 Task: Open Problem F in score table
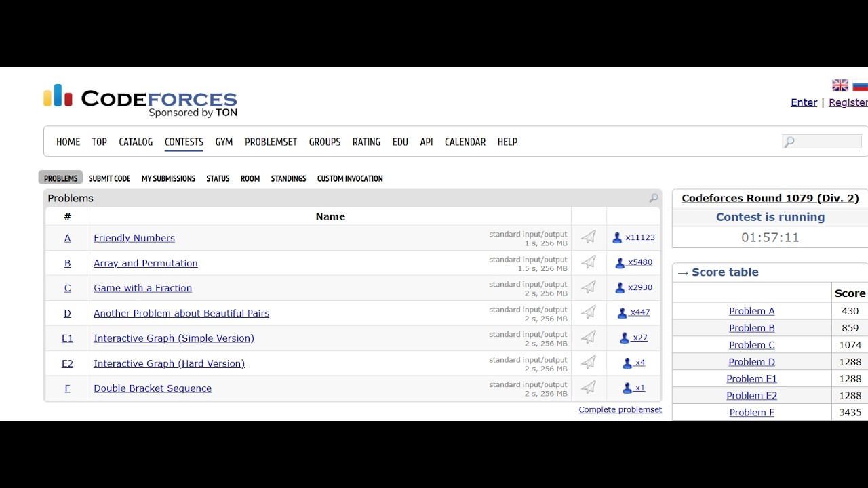coord(751,413)
